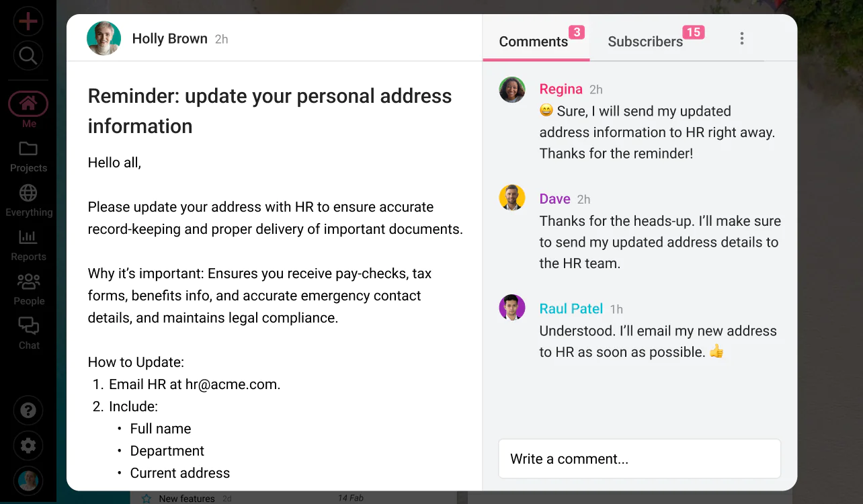Go to the Me home icon

[28, 104]
